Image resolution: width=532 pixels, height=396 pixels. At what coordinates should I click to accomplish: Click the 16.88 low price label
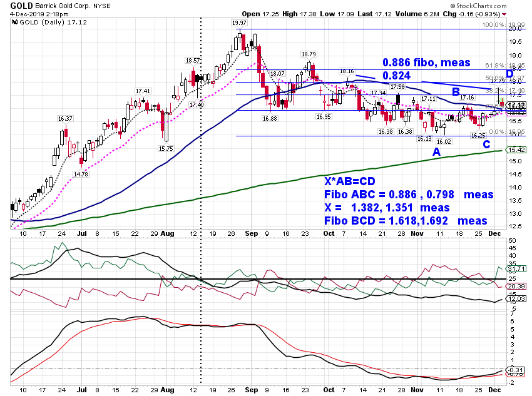[269, 118]
